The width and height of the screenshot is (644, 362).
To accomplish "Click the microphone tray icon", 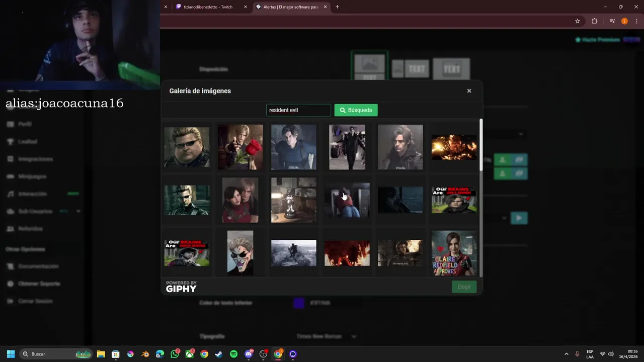I will 577,354.
